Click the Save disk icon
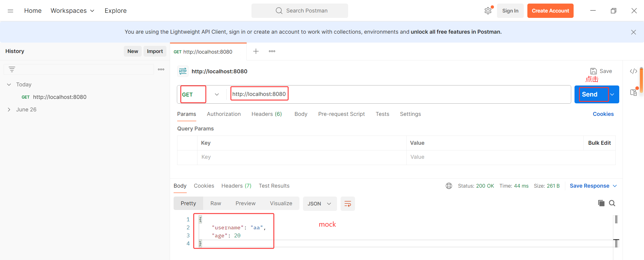This screenshot has height=260, width=644. [x=594, y=71]
